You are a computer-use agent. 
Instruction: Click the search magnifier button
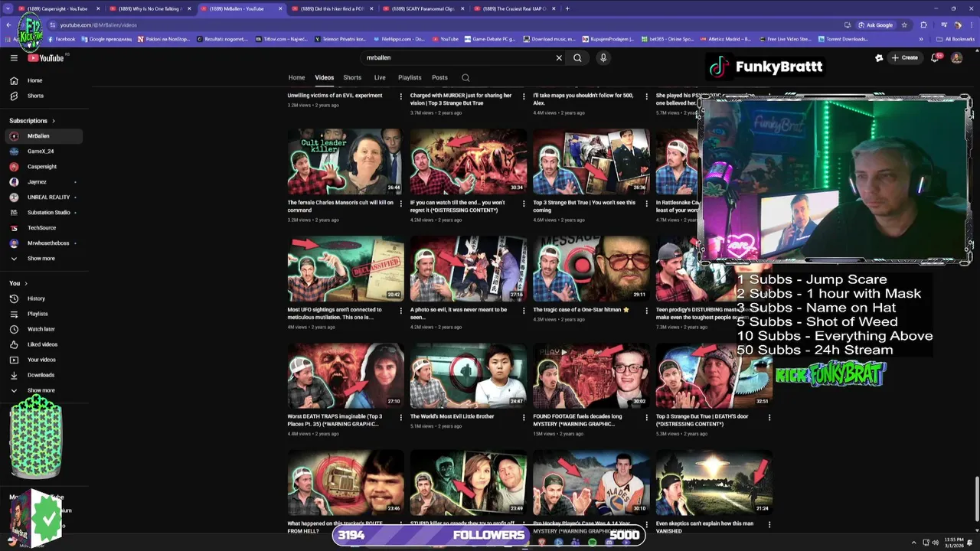point(577,57)
